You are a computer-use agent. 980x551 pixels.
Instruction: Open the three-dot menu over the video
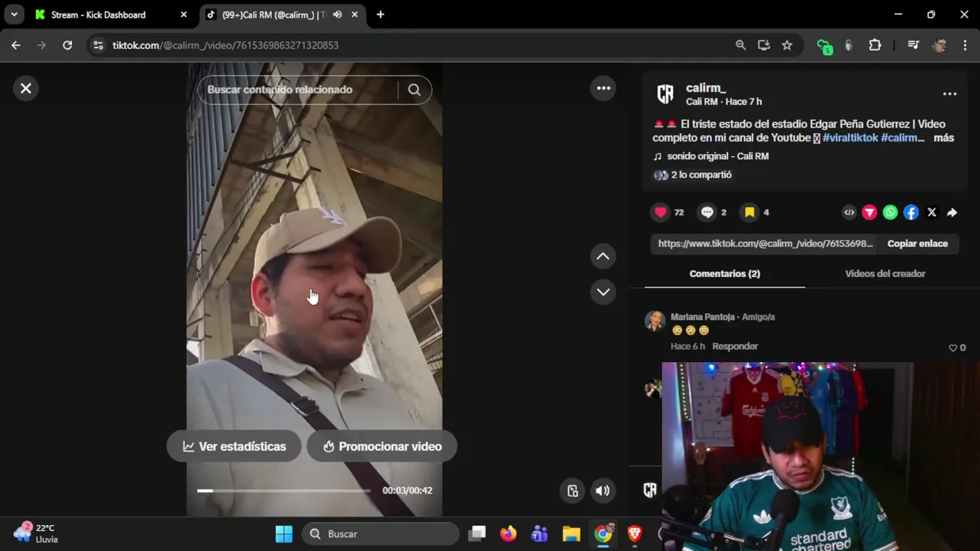coord(603,88)
